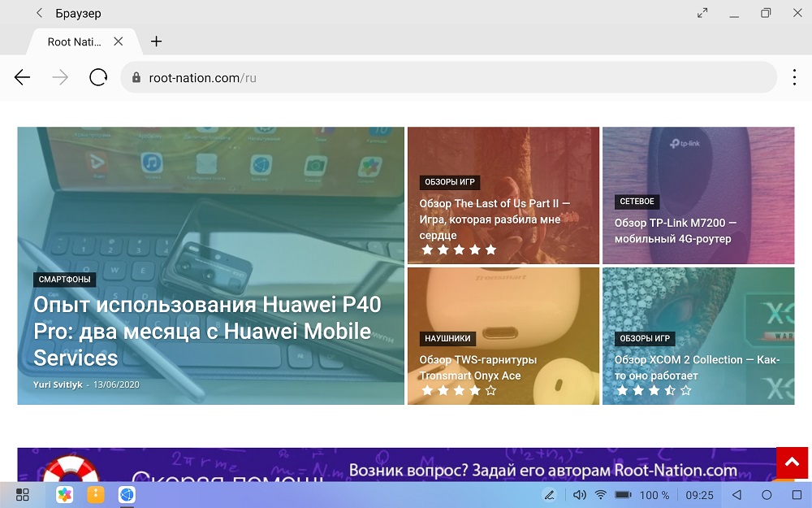812x508 pixels.
Task: Open a new tab with plus icon
Action: point(157,41)
